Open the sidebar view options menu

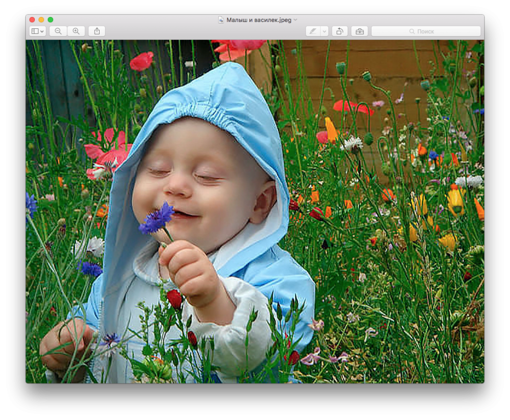(37, 31)
